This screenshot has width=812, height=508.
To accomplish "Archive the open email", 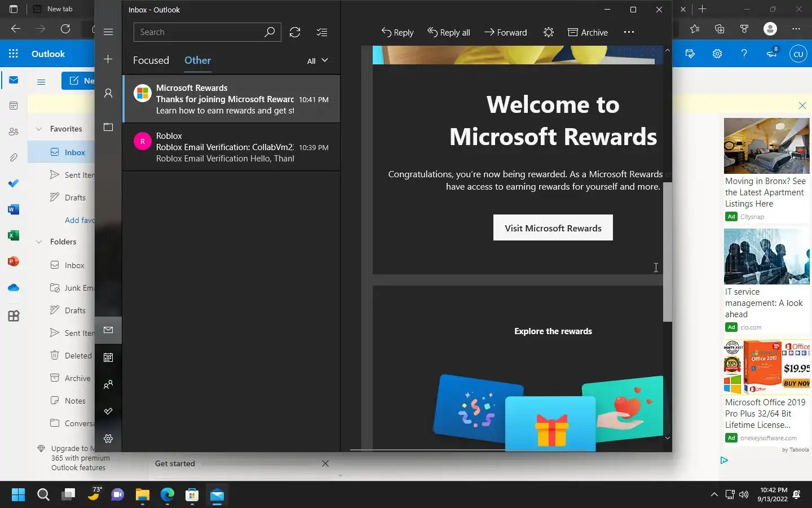I will click(588, 32).
